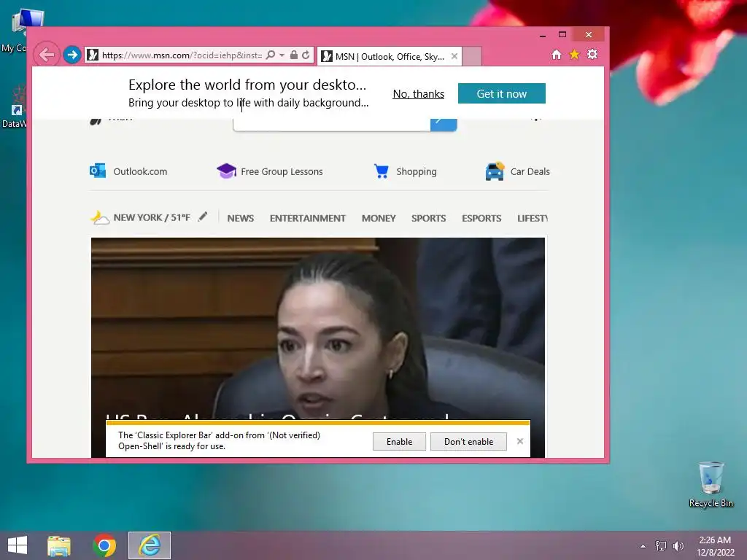Open the Outlook.com link
This screenshot has width=747, height=560.
tap(140, 171)
